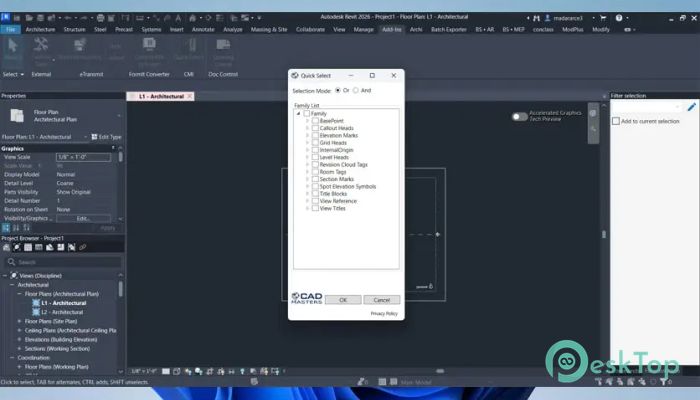Select the And selection mode radio button
The image size is (700, 400).
coord(356,90)
